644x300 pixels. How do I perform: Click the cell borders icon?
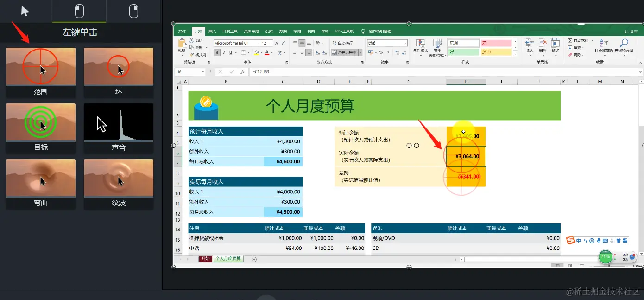pos(243,53)
